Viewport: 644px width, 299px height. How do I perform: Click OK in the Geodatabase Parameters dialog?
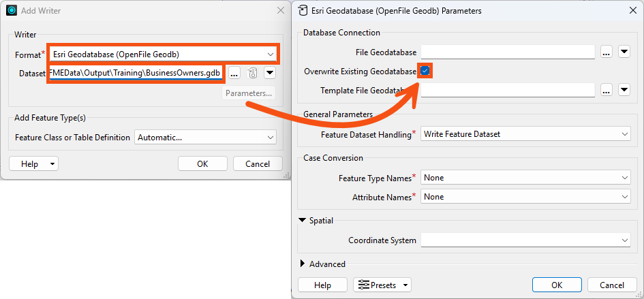point(557,285)
